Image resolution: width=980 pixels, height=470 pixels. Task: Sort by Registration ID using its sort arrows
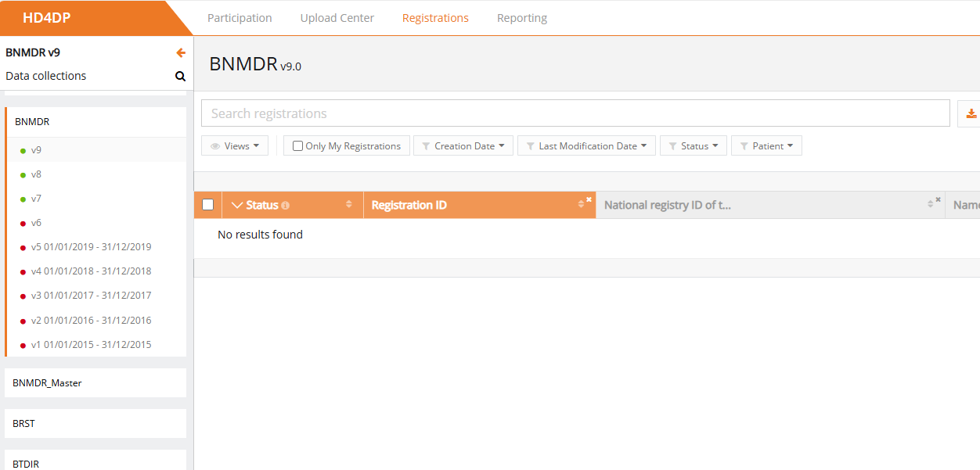pos(581,205)
